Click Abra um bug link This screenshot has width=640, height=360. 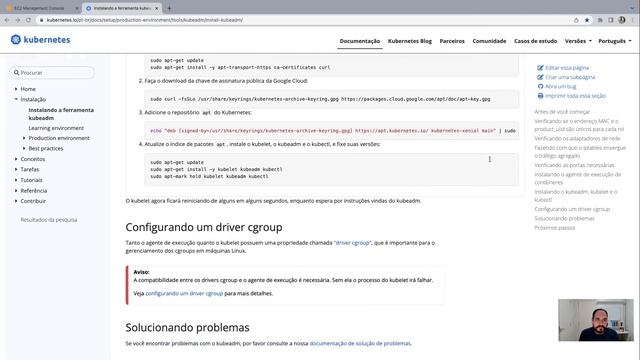(560, 87)
